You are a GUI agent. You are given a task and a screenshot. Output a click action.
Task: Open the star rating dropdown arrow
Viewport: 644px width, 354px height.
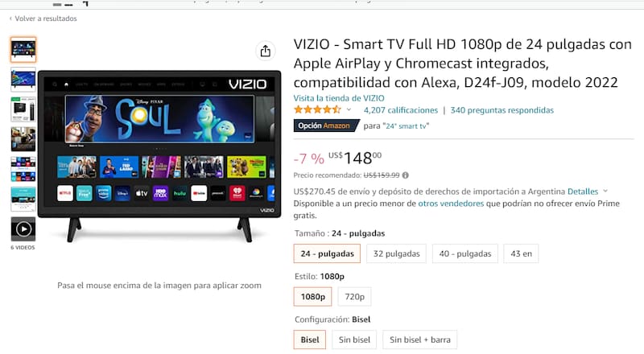349,109
